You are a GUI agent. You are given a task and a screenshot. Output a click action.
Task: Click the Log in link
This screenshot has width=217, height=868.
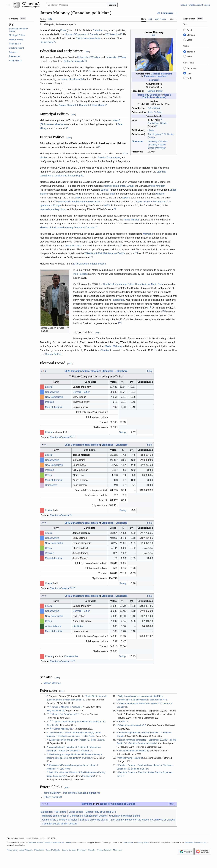tap(207, 5)
